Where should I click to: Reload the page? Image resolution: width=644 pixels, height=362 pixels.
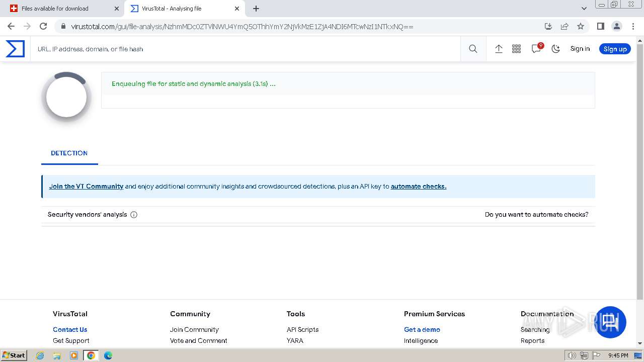[x=43, y=26]
